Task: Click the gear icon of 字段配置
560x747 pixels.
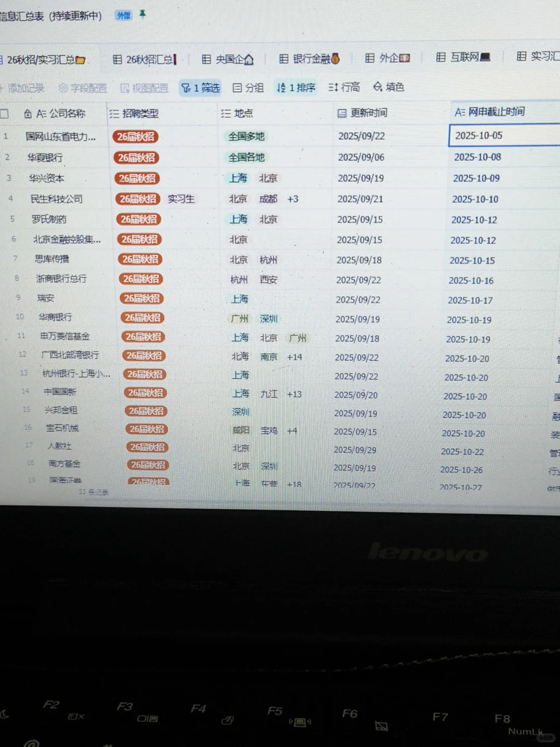Action: [63, 88]
